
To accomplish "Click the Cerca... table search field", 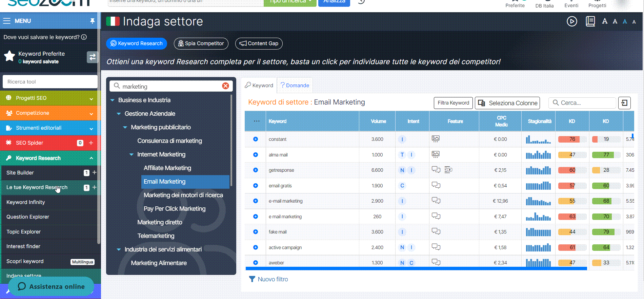I will coord(582,103).
